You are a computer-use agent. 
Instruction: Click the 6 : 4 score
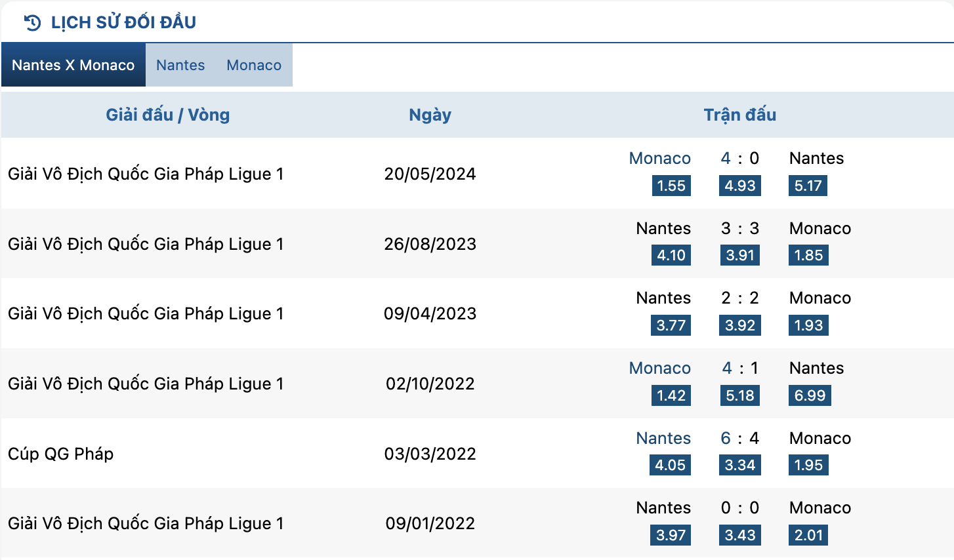click(x=740, y=438)
